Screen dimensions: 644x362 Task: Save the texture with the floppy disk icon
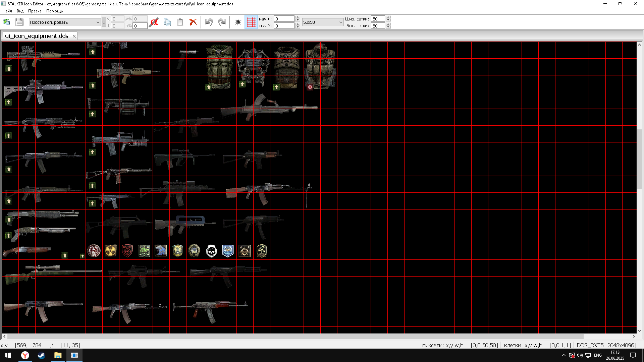point(19,22)
